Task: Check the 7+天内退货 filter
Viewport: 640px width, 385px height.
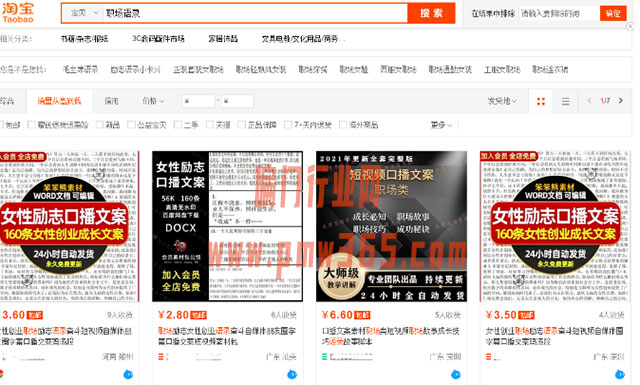Action: click(x=288, y=125)
